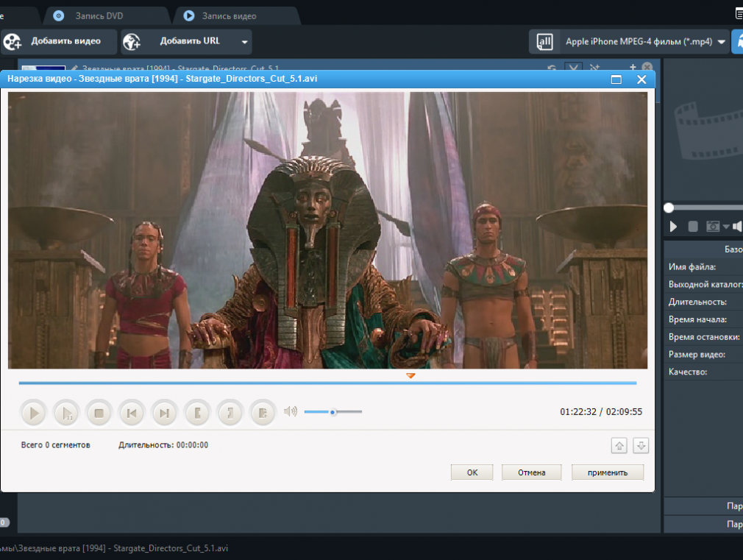Cancel with the Отмена button

pos(532,472)
